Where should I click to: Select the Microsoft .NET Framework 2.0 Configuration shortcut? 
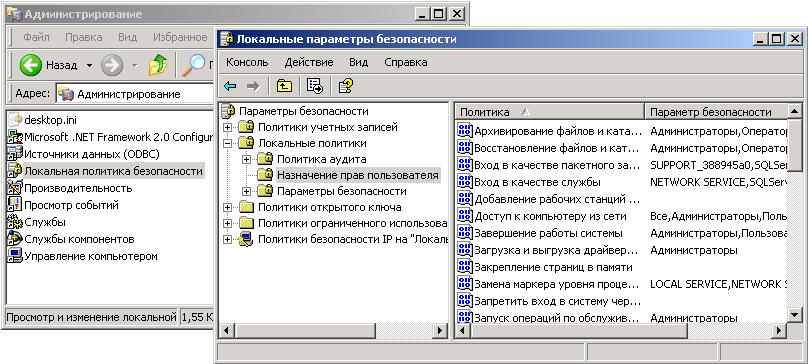click(x=111, y=137)
